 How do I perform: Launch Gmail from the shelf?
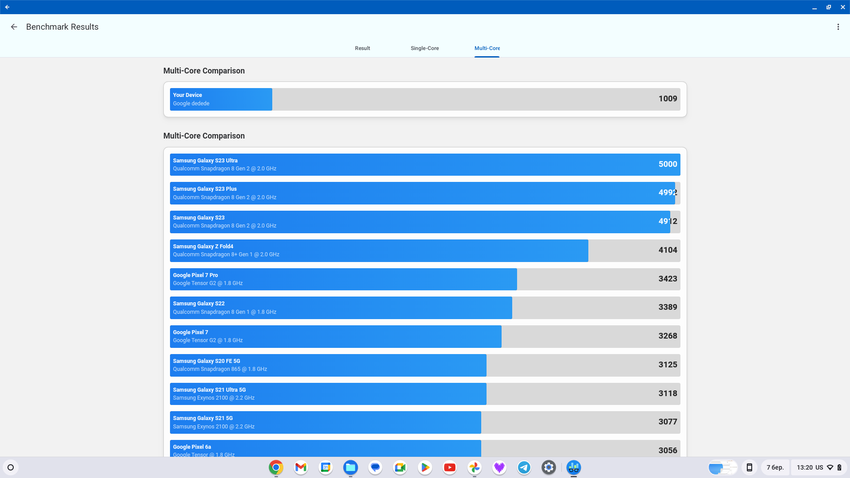pos(300,467)
